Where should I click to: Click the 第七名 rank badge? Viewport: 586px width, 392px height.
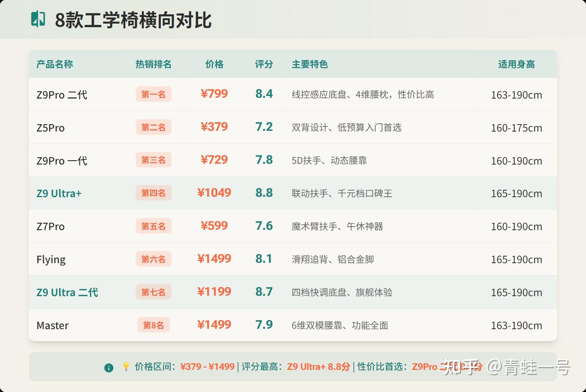tap(153, 292)
